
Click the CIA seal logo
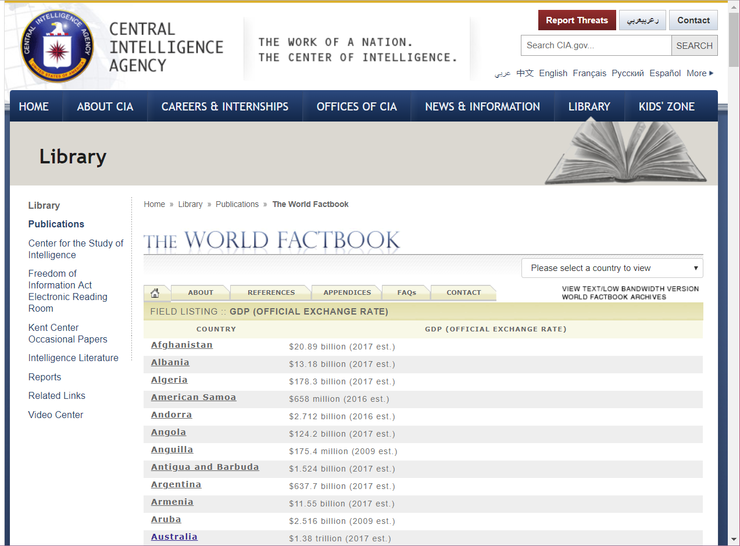coord(57,46)
